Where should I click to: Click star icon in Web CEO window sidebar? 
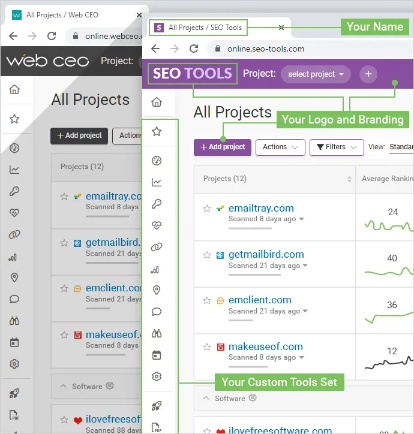(x=14, y=119)
